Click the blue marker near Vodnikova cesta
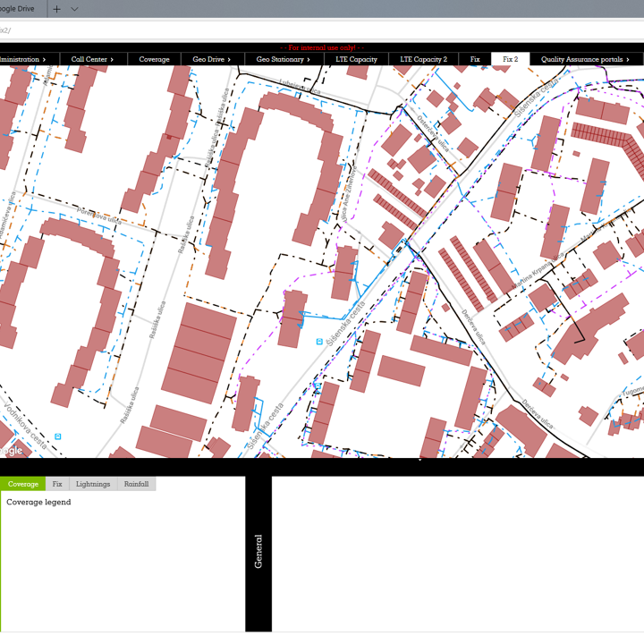Viewport: 644px width, 644px height. pos(58,436)
